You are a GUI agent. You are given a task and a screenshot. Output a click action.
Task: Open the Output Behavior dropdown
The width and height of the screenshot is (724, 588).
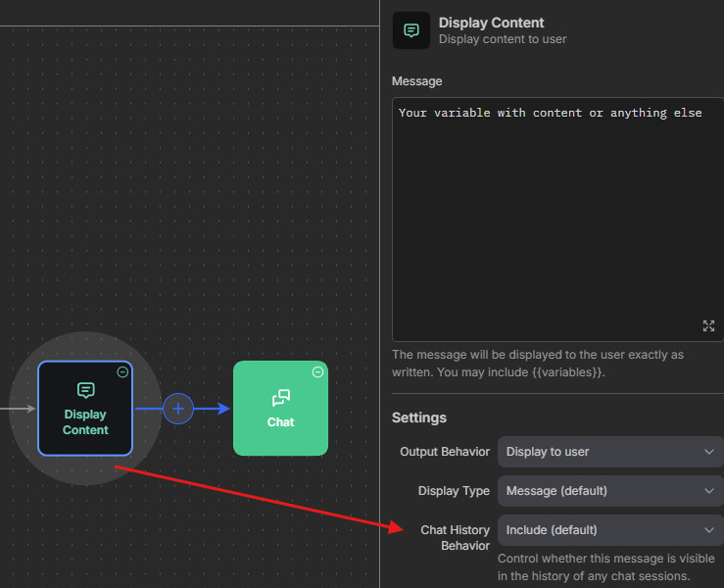point(610,452)
